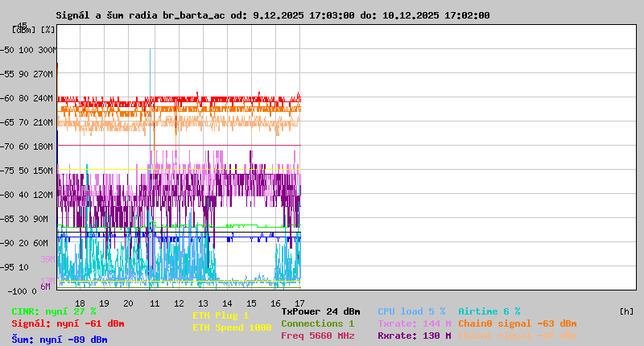Click the hour 17 label at graph end
This screenshot has height=346, width=644.
point(299,303)
